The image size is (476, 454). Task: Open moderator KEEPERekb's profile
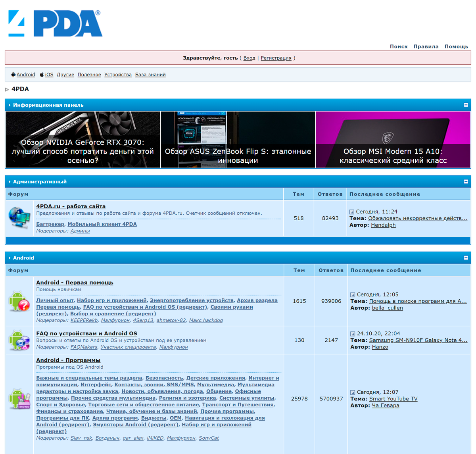84,321
